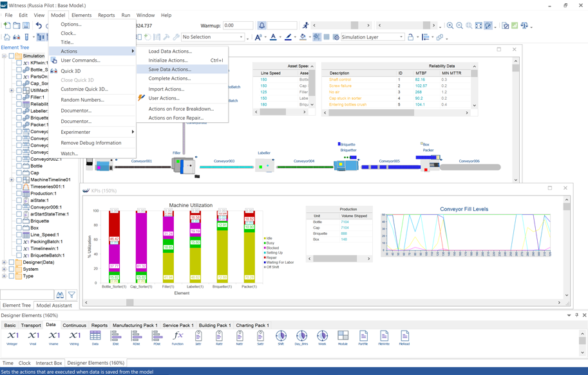Open the Simulation Layer dropdown
The image size is (588, 375).
(x=372, y=37)
